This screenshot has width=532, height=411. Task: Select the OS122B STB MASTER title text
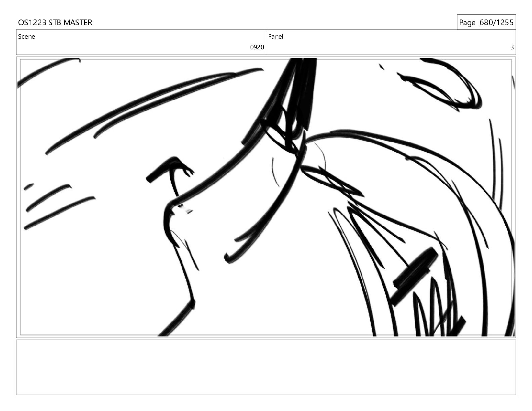(55, 22)
